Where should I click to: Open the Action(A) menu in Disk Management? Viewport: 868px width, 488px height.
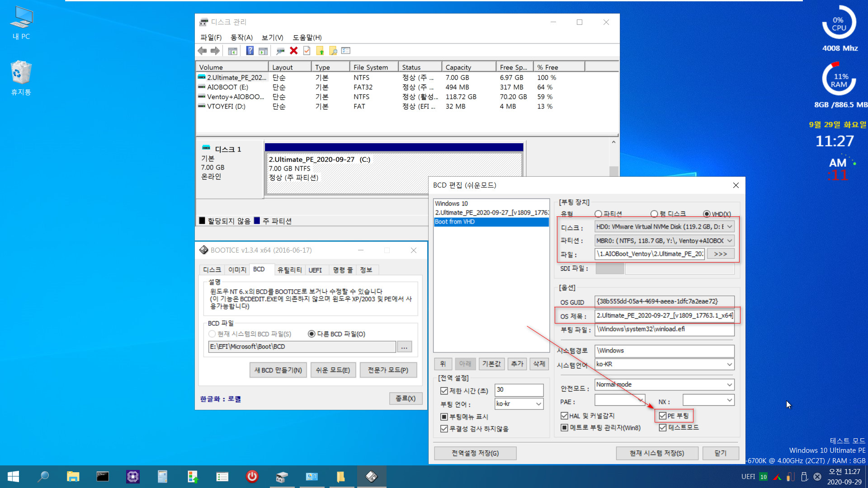241,38
